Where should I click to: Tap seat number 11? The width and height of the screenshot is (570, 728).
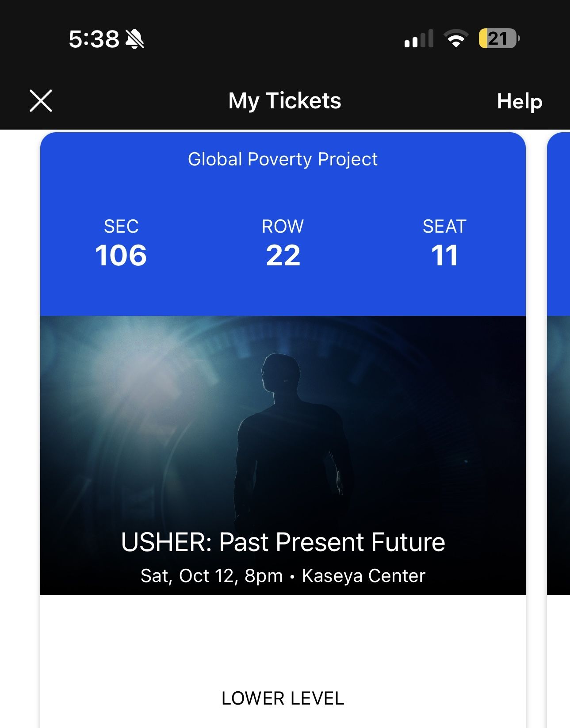tap(444, 256)
